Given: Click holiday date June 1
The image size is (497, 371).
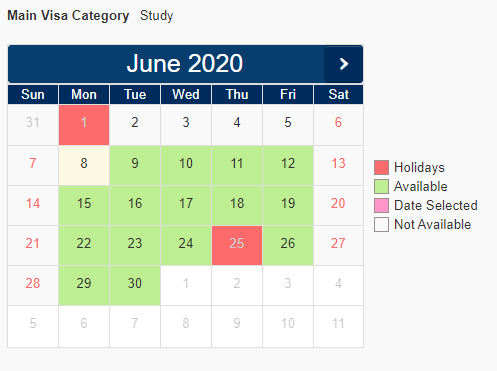Looking at the screenshot, I should (84, 125).
